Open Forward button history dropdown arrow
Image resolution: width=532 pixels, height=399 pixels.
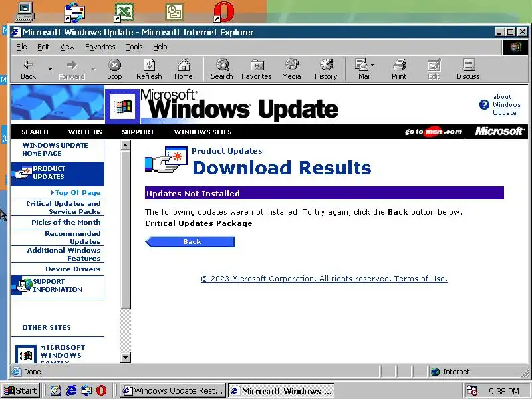(94, 69)
